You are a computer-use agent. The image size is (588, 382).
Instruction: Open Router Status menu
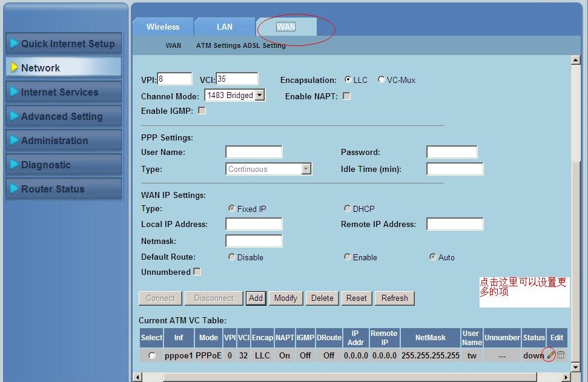click(64, 188)
